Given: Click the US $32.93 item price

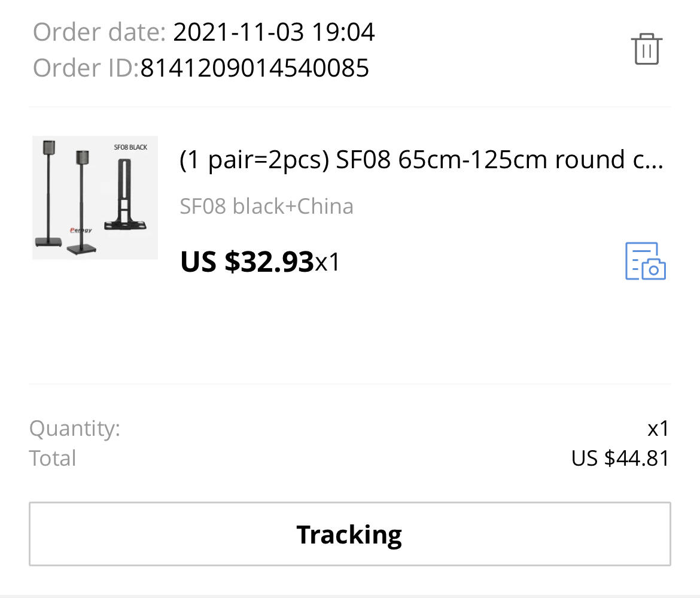Looking at the screenshot, I should [247, 262].
